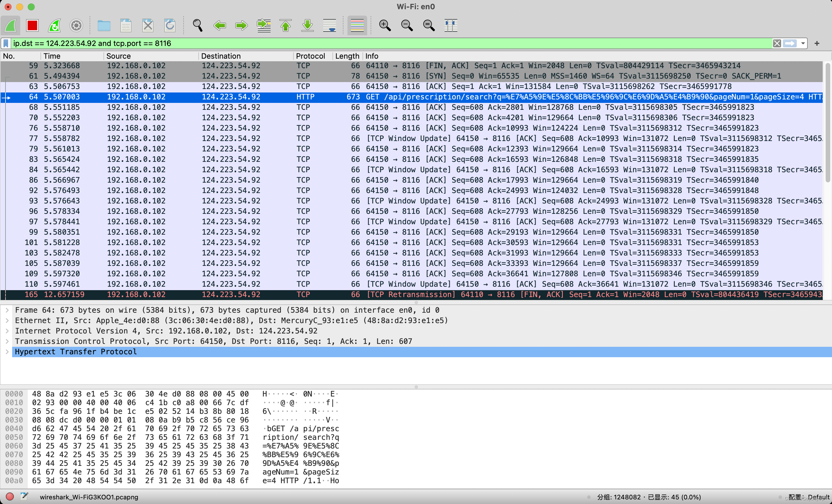
Task: Open the display filter history dropdown
Action: [x=803, y=43]
